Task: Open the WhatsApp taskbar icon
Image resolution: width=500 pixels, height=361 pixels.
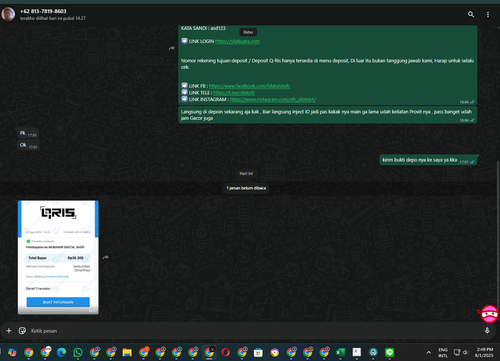Action: point(78,352)
